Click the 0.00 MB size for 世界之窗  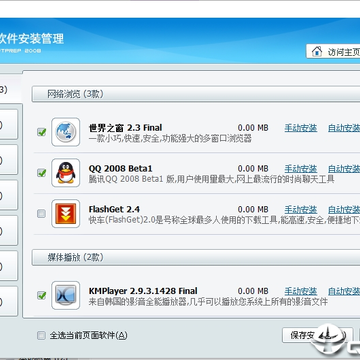tap(253, 128)
